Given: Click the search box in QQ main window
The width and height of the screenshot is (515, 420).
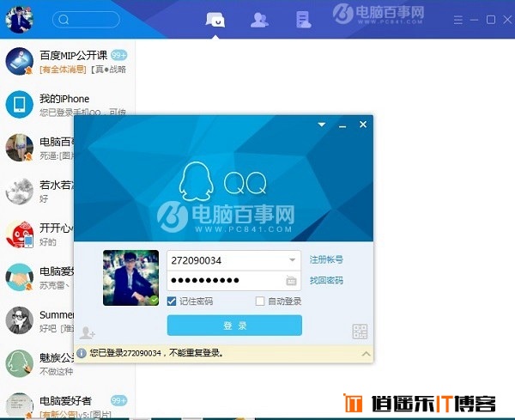Looking at the screenshot, I should pos(86,20).
